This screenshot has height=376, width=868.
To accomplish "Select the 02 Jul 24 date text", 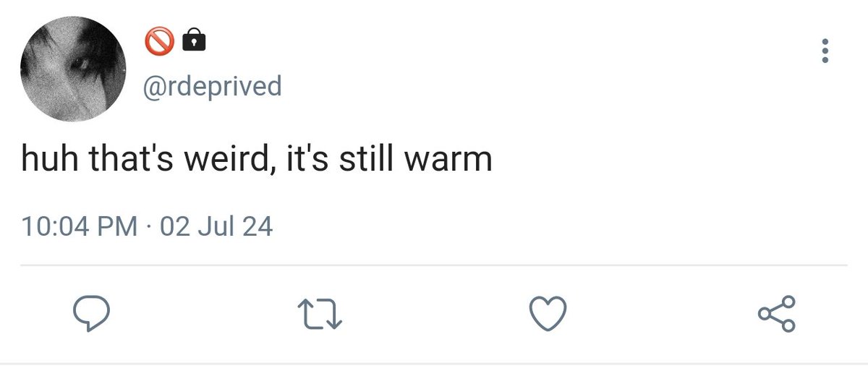I will click(x=216, y=227).
